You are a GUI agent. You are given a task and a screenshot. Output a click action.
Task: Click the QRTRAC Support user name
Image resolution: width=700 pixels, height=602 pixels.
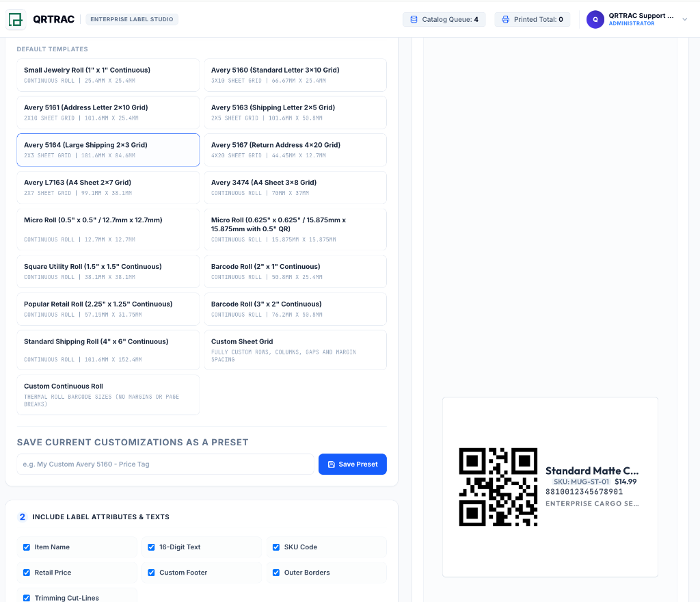[x=641, y=16]
